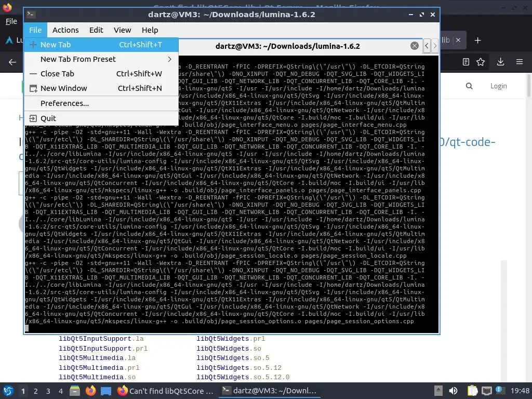Click the clipboard tray icon
The height and width of the screenshot is (399, 532).
pyautogui.click(x=472, y=391)
